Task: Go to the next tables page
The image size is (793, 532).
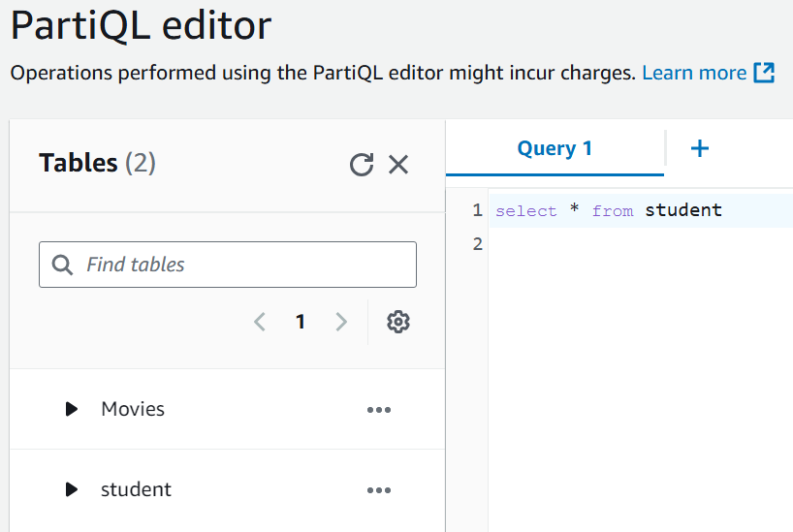Action: pyautogui.click(x=341, y=322)
